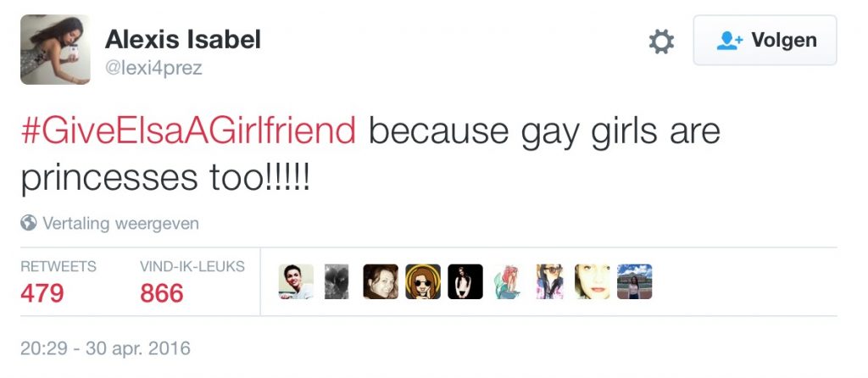Open the avatar with sunglasses and pink top
This screenshot has height=378, width=868.
click(549, 282)
